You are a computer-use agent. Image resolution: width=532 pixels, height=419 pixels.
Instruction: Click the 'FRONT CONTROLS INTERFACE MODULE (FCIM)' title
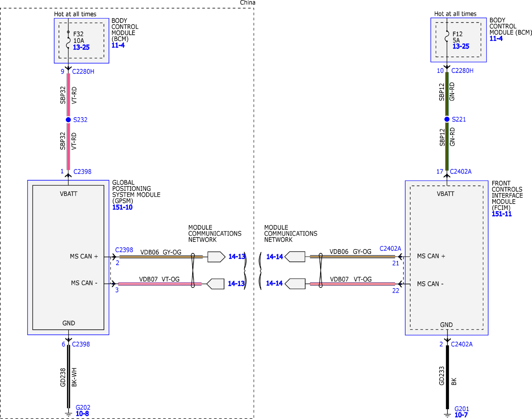[x=507, y=195]
